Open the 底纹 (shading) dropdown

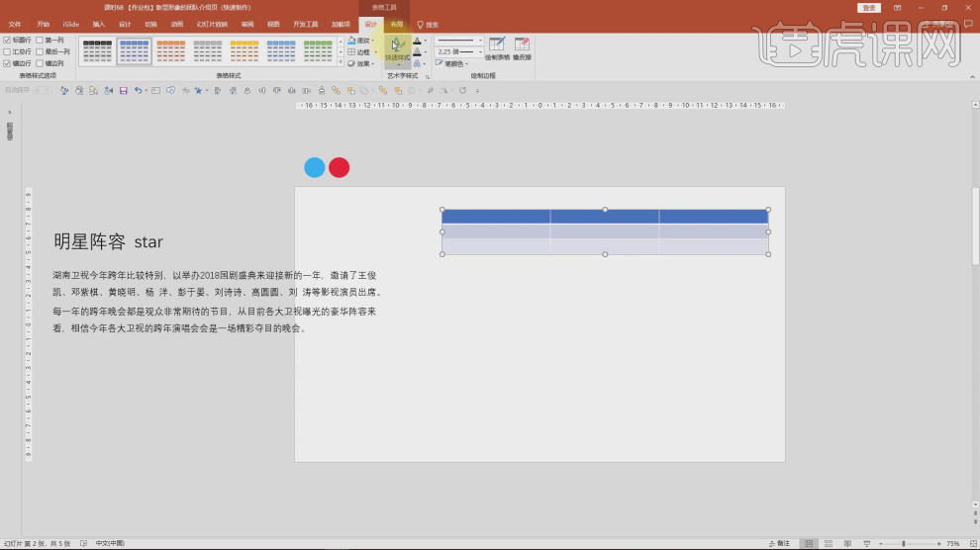tap(362, 41)
